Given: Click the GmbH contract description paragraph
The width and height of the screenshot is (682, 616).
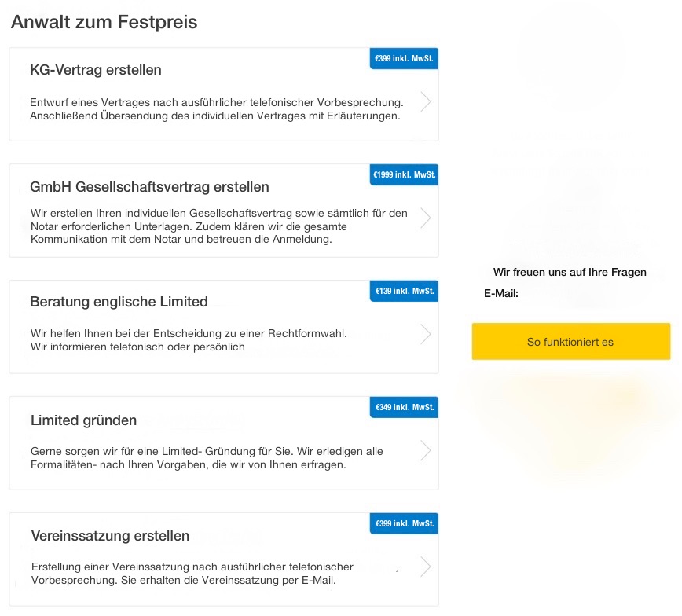Looking at the screenshot, I should [x=218, y=226].
